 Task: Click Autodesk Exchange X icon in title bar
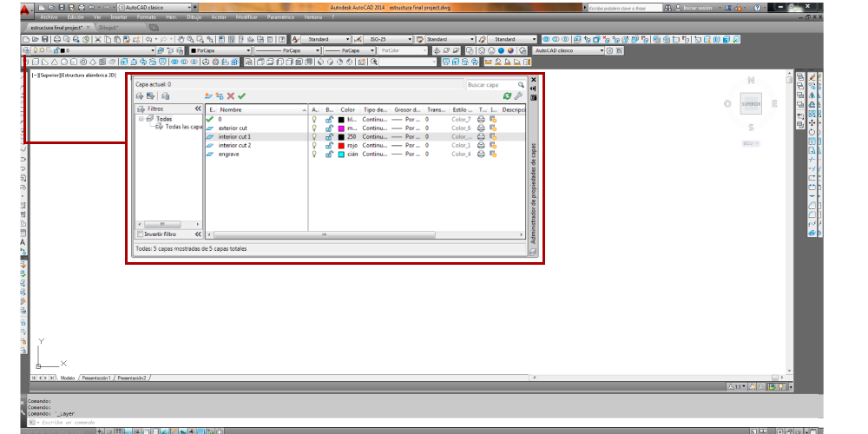pos(728,8)
